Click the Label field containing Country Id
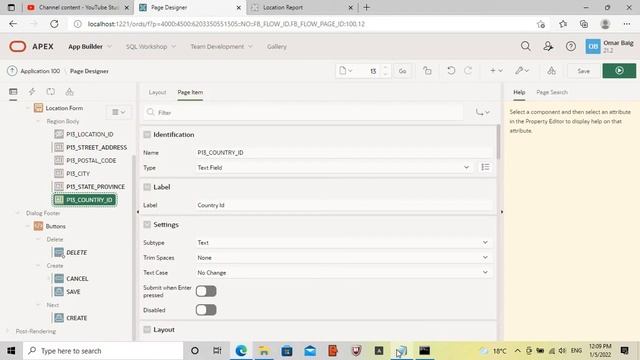This screenshot has width=640, height=360. pyautogui.click(x=344, y=205)
